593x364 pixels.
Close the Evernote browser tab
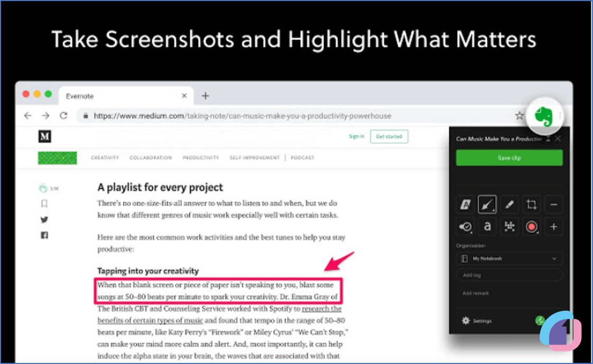click(x=184, y=96)
